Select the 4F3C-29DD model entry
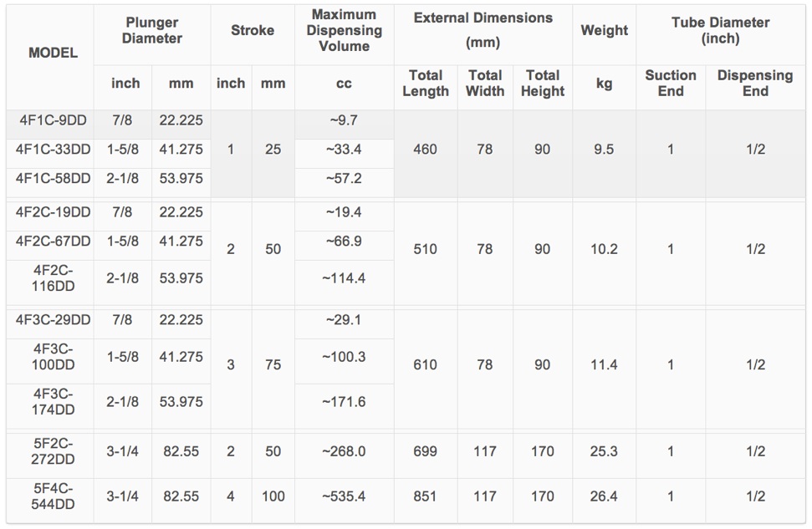 (x=53, y=319)
